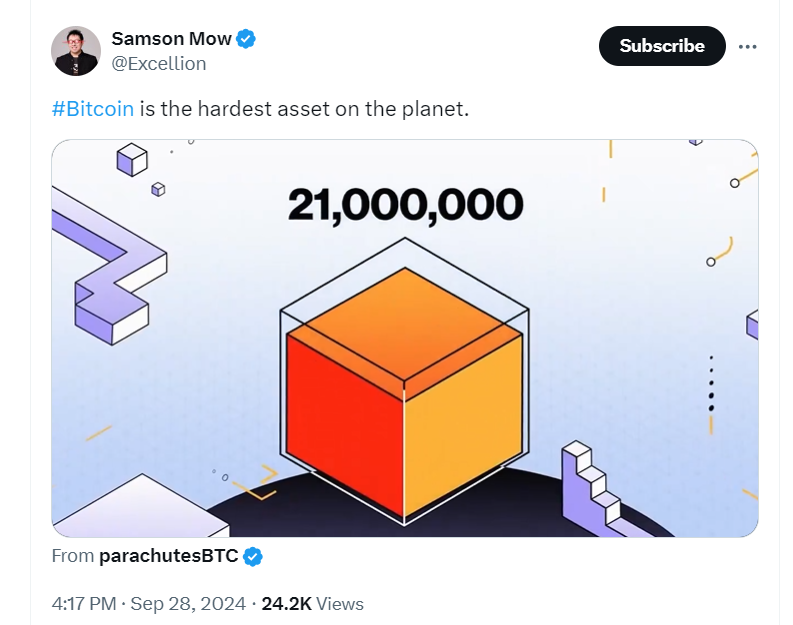The image size is (793, 625).
Task: Click the vertical black dotted line
Action: (711, 383)
